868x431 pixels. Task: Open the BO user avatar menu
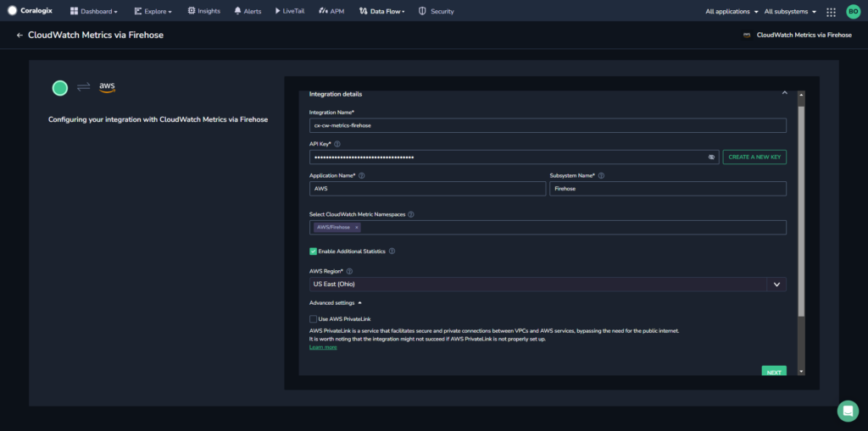853,12
